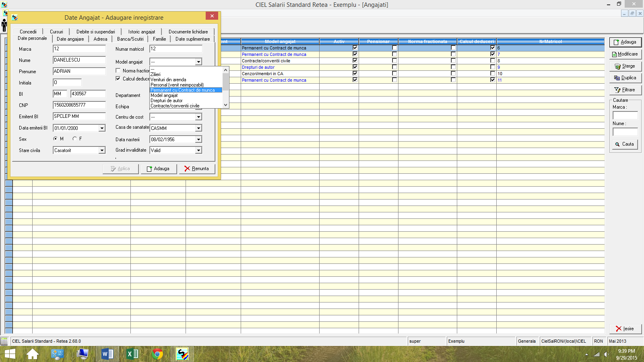Click the Cauta search button

click(625, 144)
